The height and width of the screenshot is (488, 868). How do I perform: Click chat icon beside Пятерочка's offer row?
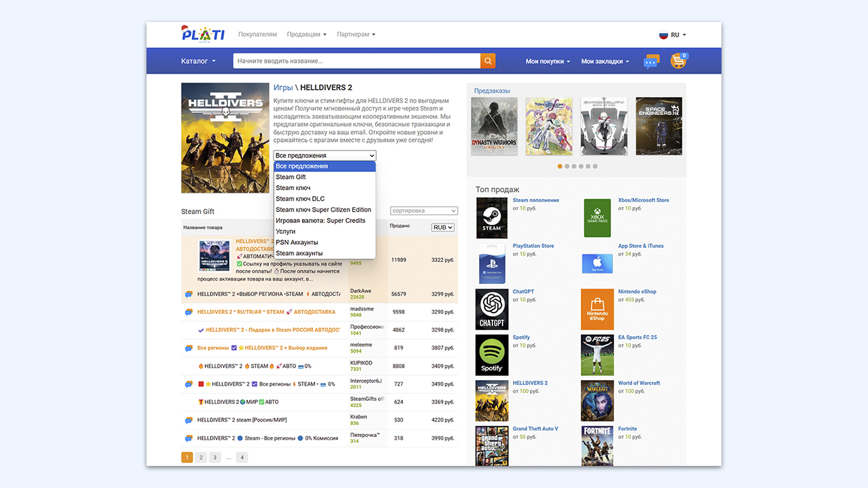(x=189, y=438)
